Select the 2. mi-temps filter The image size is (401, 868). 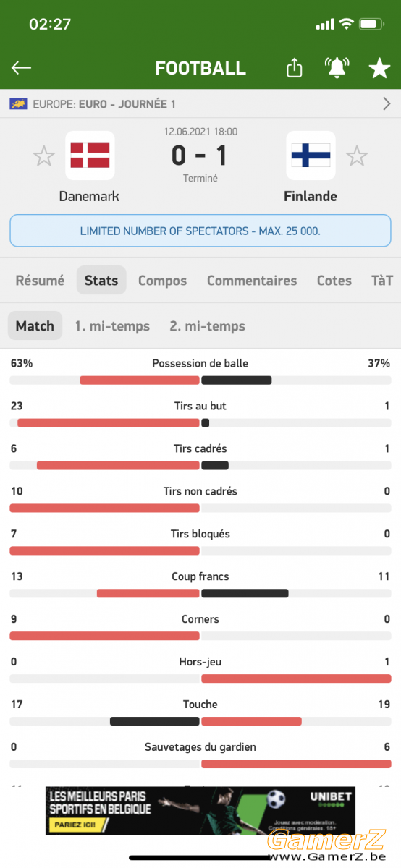[x=208, y=326]
